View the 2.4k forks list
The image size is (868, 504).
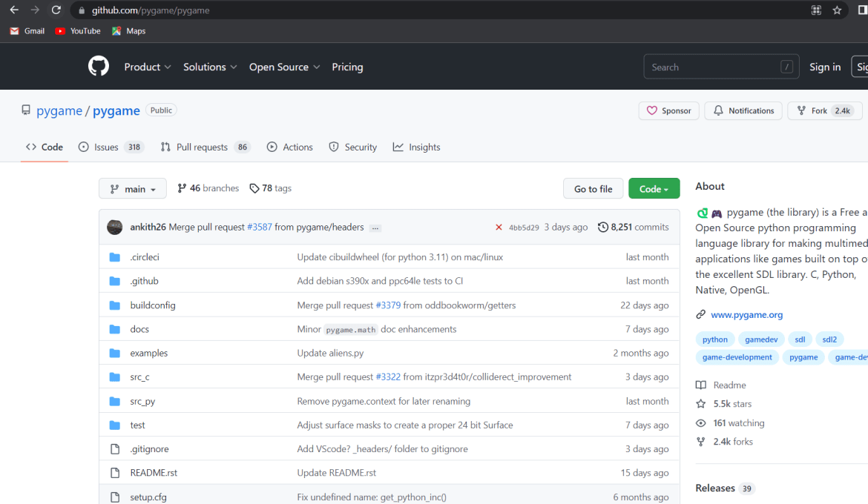725,442
